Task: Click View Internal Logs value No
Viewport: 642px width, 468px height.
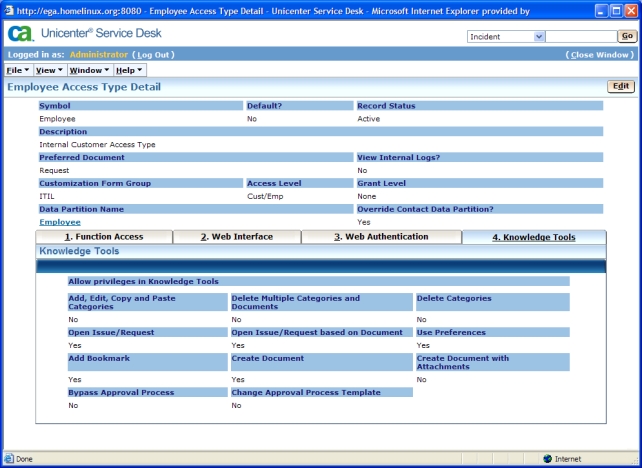Action: tap(362, 170)
